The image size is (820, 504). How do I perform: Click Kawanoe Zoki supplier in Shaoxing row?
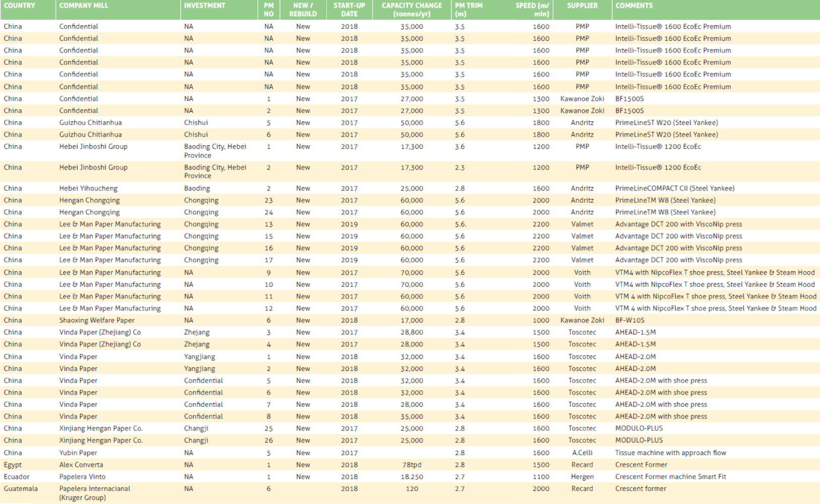point(582,321)
